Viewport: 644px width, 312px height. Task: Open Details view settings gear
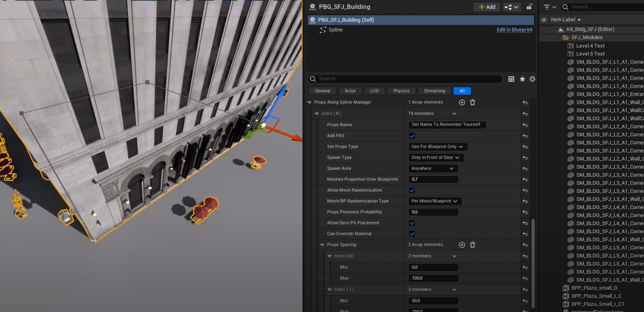[532, 79]
